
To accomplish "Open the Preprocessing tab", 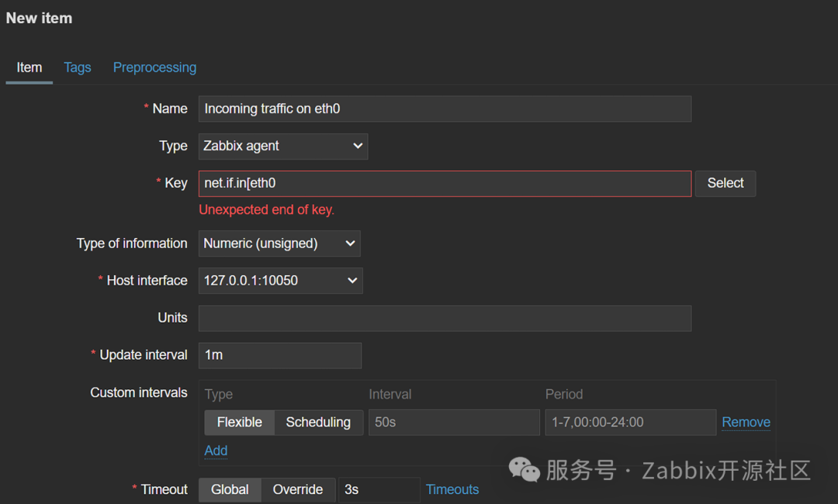I will click(154, 67).
